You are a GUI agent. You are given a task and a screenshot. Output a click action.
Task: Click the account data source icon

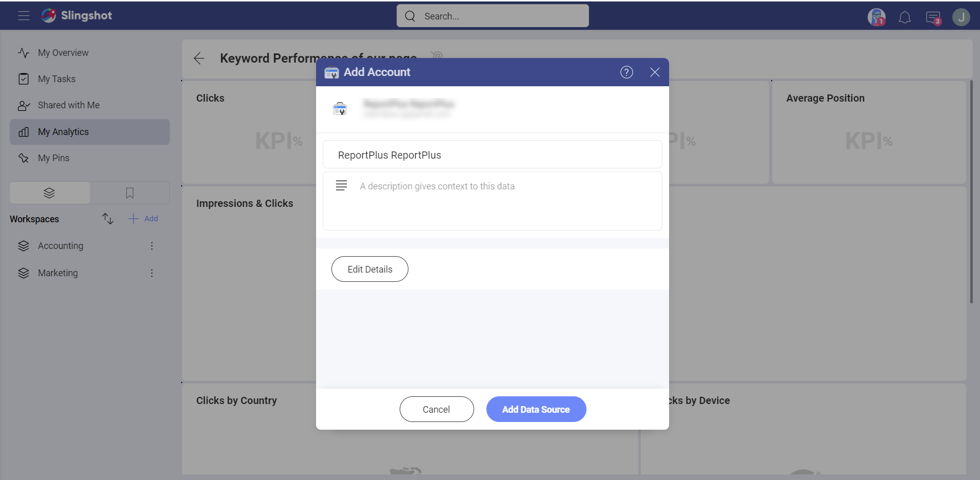[x=340, y=108]
